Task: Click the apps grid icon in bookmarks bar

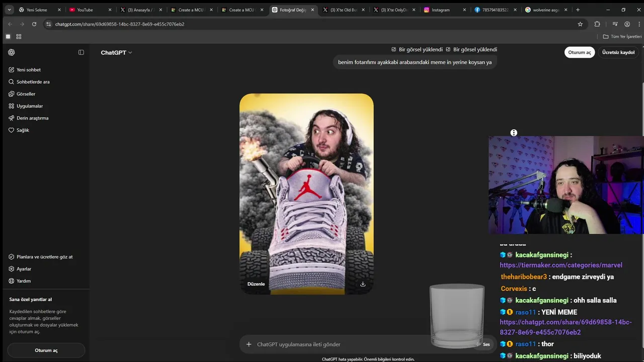Action: point(19,37)
